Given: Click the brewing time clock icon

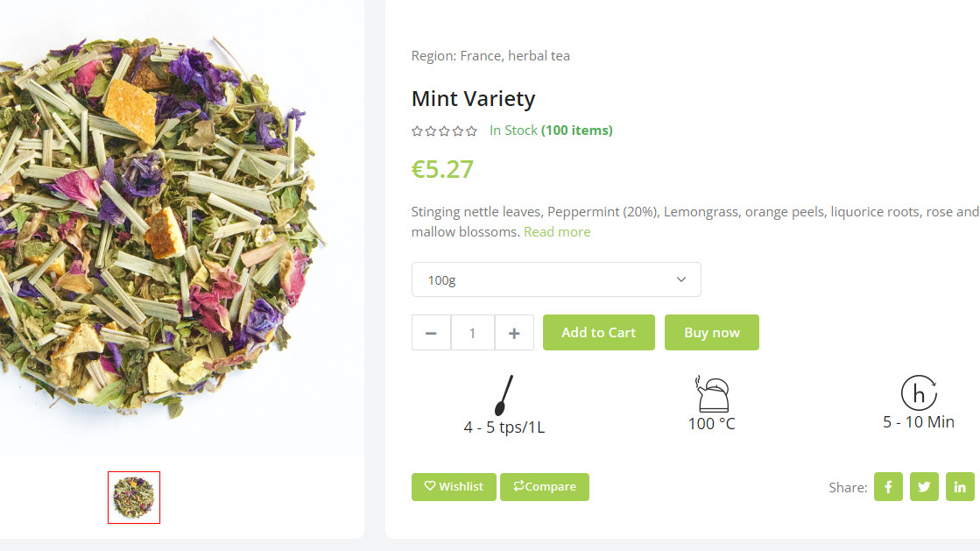Looking at the screenshot, I should point(918,394).
